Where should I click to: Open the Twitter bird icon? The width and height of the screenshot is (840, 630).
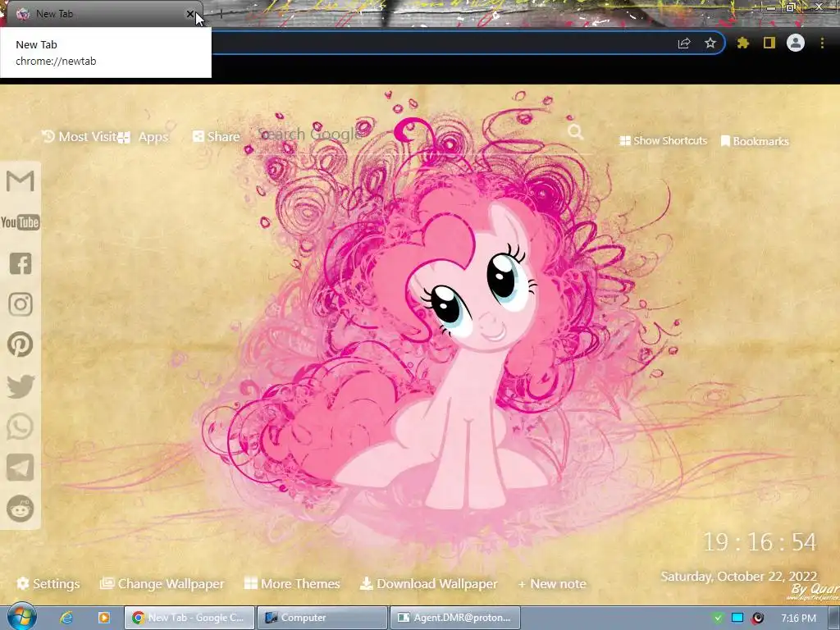coord(21,386)
